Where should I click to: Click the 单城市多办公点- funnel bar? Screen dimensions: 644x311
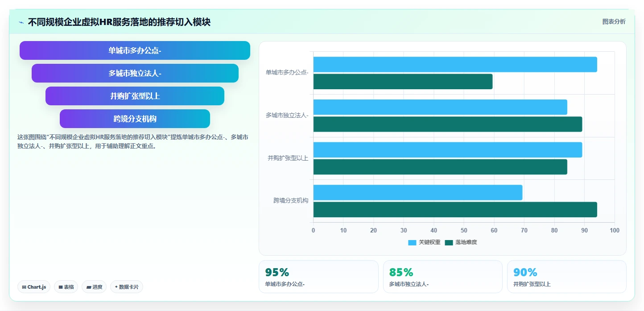(x=135, y=50)
